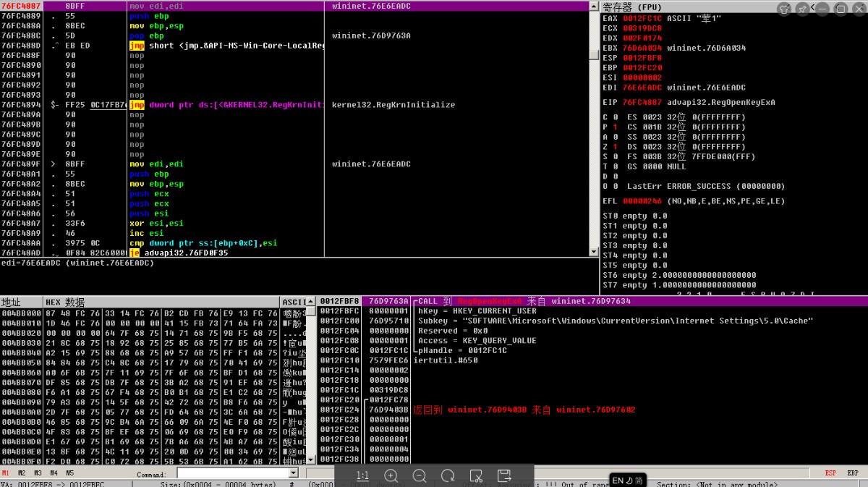Select the Subkey Internet Settings\5.0\Cache line

(x=616, y=321)
